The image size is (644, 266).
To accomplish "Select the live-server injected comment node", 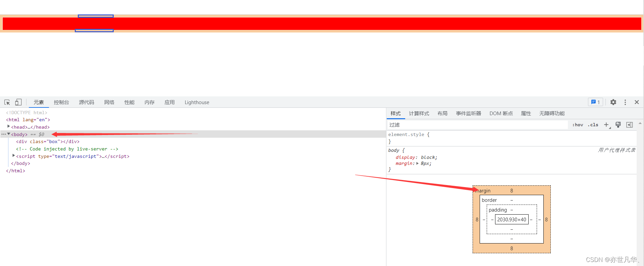I will coord(67,149).
